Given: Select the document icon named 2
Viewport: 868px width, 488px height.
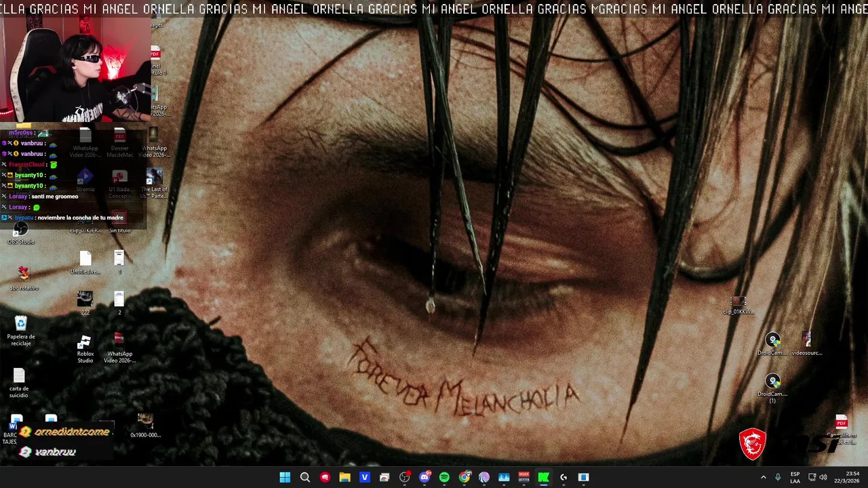Looking at the screenshot, I should (x=119, y=302).
